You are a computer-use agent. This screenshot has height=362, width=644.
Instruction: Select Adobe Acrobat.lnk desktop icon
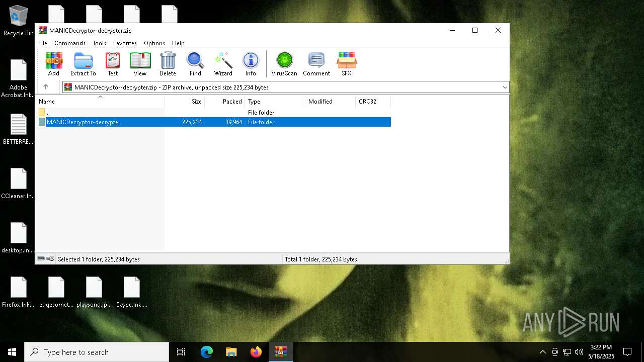pyautogui.click(x=19, y=79)
